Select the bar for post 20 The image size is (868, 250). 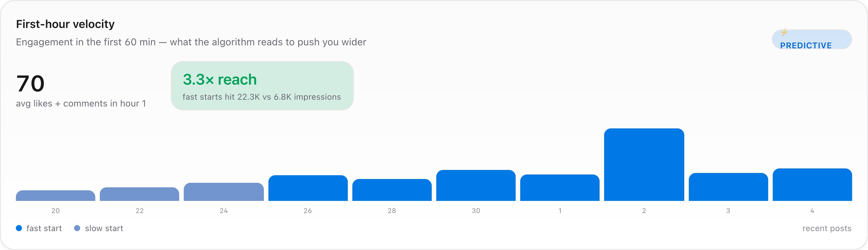tap(56, 195)
